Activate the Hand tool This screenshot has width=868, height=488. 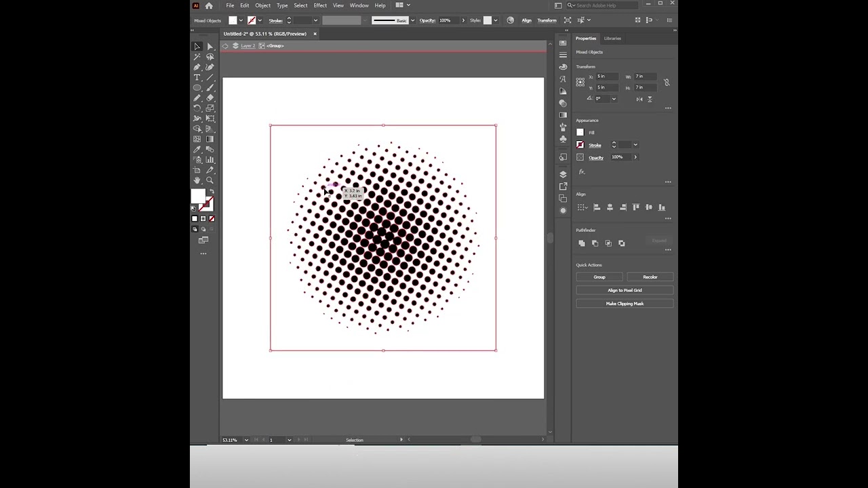(197, 180)
